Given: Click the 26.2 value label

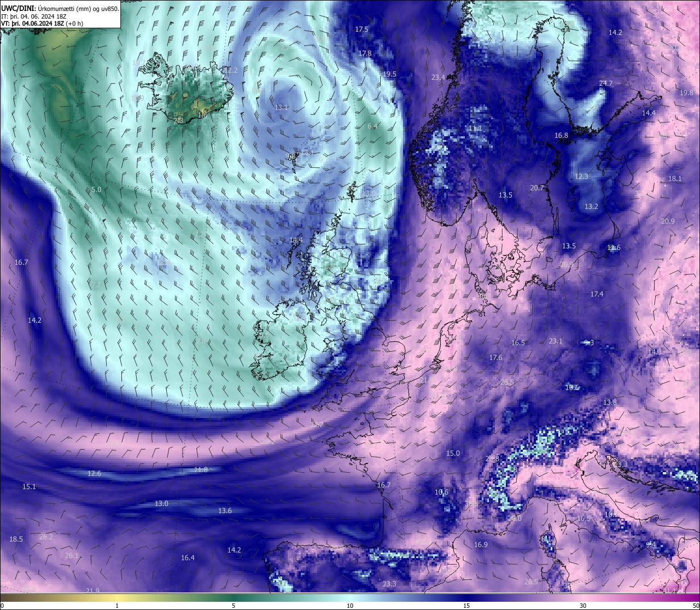Looking at the screenshot, I should tap(46, 537).
